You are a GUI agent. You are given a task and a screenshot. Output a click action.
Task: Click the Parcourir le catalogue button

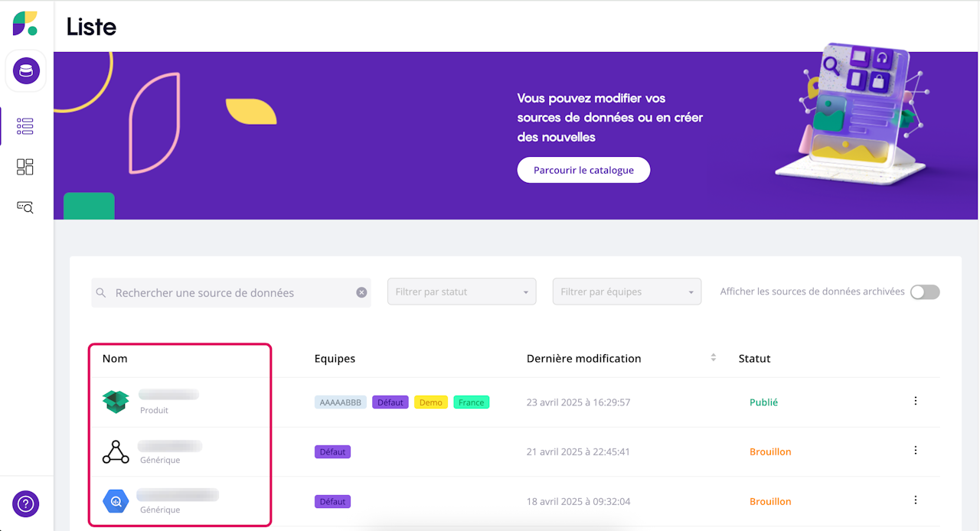click(583, 170)
